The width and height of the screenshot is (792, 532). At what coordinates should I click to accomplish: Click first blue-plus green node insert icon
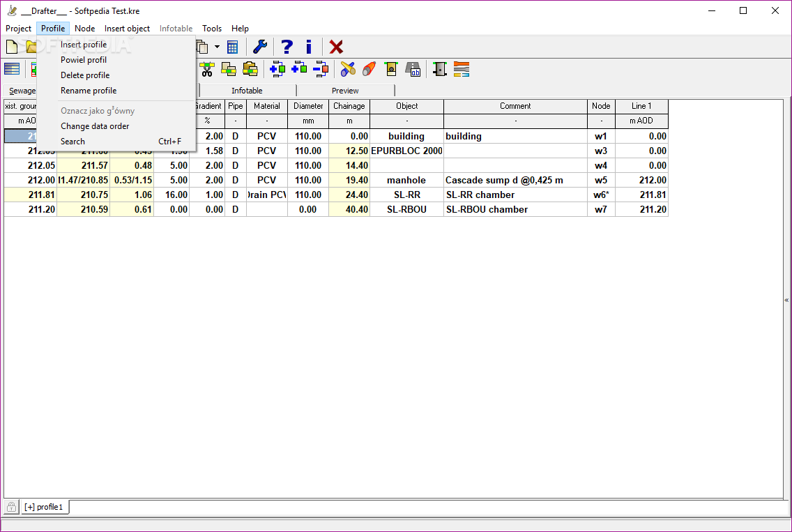277,69
